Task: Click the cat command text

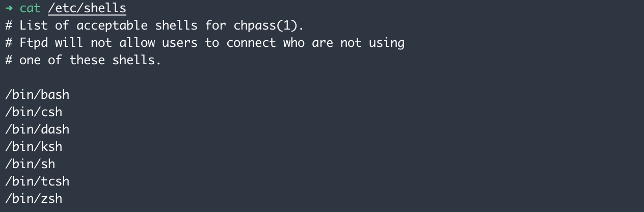Action: [x=30, y=8]
